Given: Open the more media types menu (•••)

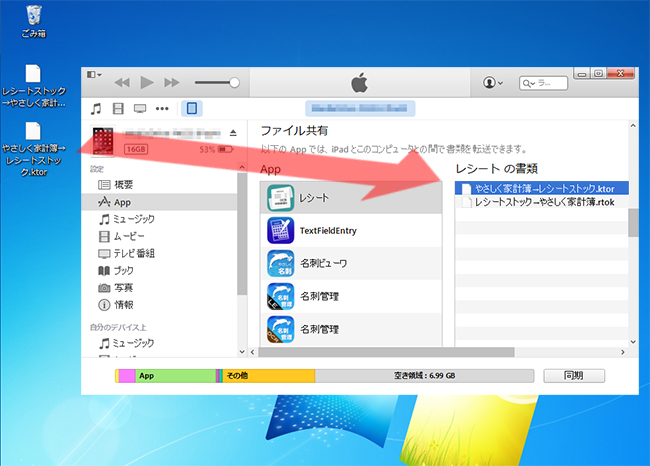Looking at the screenshot, I should click(x=162, y=109).
